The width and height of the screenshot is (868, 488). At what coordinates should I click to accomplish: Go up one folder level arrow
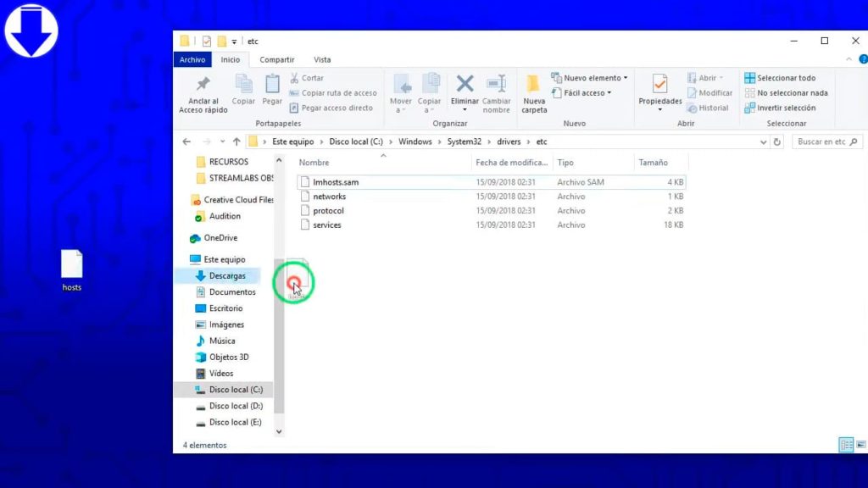236,141
